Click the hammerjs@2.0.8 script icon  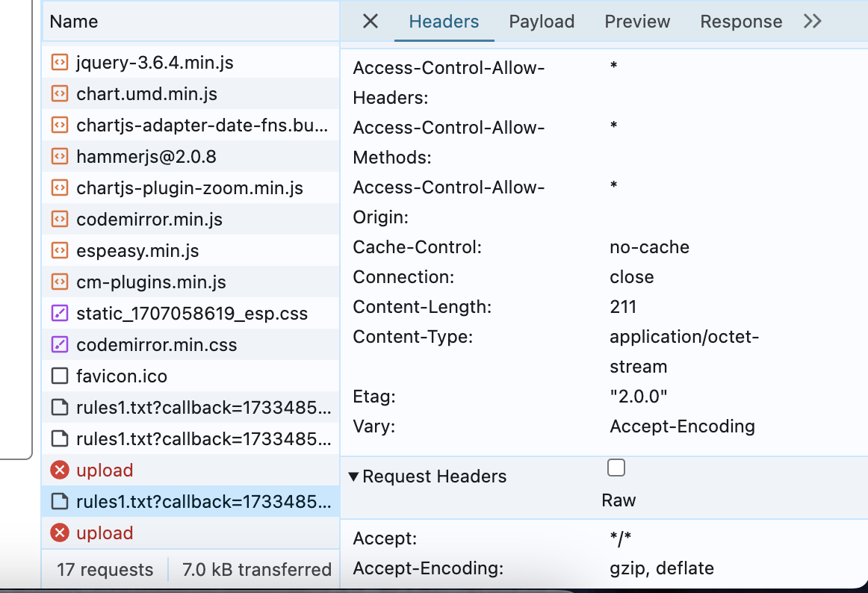[59, 157]
